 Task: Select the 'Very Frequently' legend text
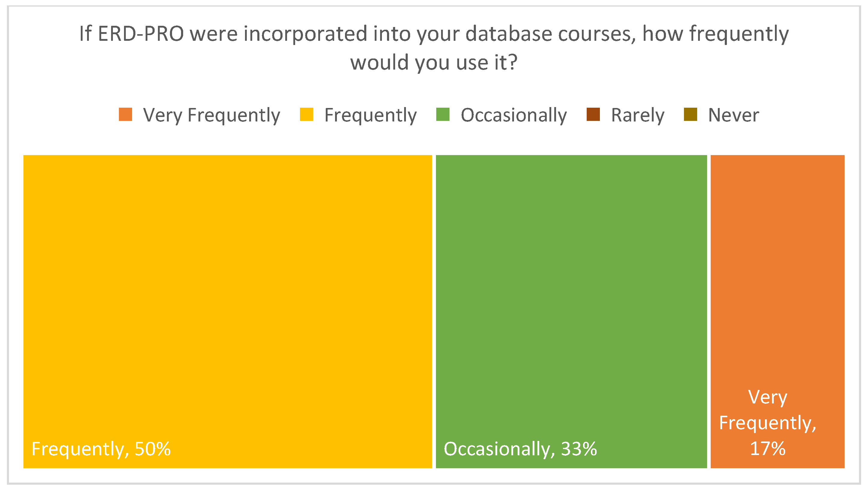212,115
